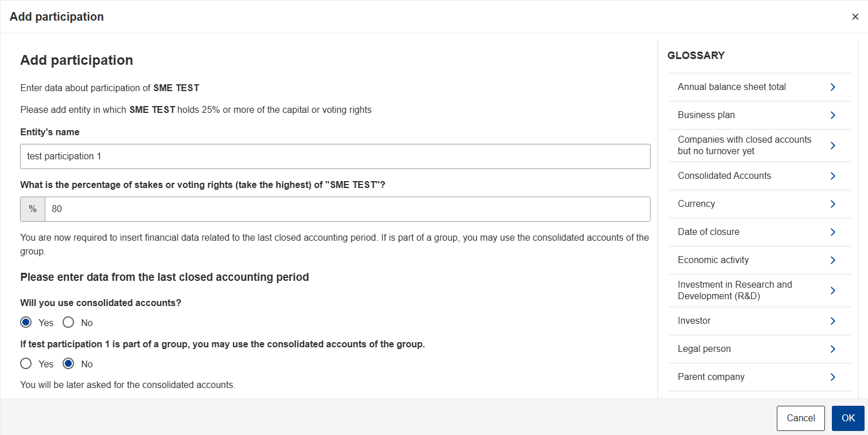
Task: Click the Economic activity arrow icon
Action: (x=832, y=260)
